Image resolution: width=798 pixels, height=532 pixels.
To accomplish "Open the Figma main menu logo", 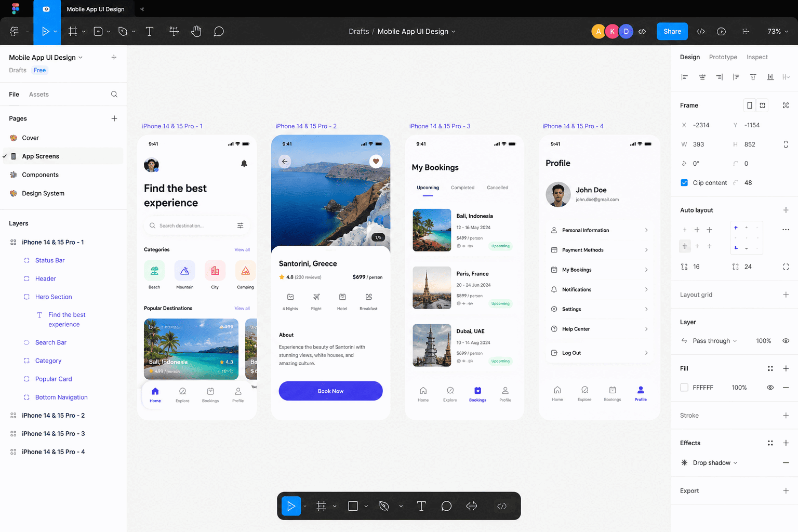I will tap(15, 9).
